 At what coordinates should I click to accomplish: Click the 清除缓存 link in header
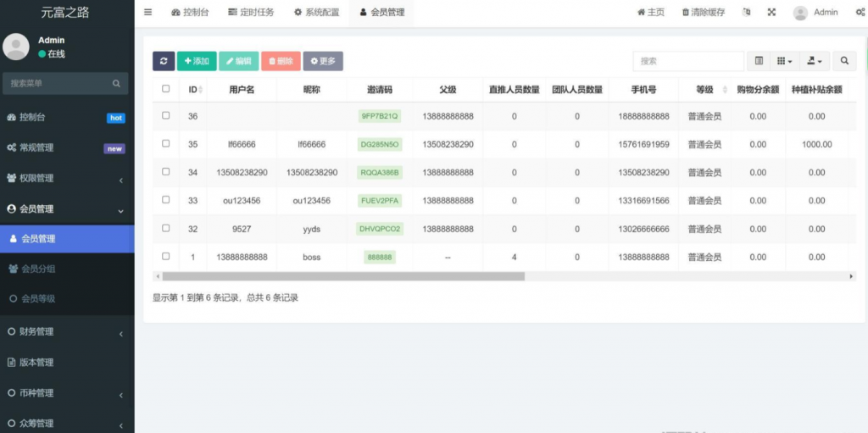click(x=703, y=13)
